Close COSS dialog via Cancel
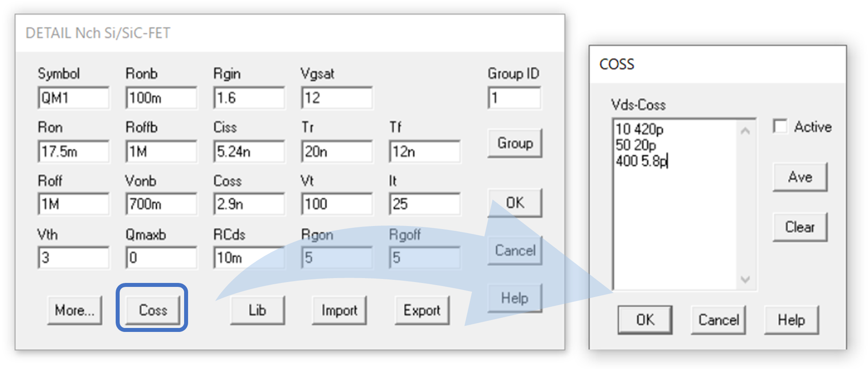 (x=717, y=320)
